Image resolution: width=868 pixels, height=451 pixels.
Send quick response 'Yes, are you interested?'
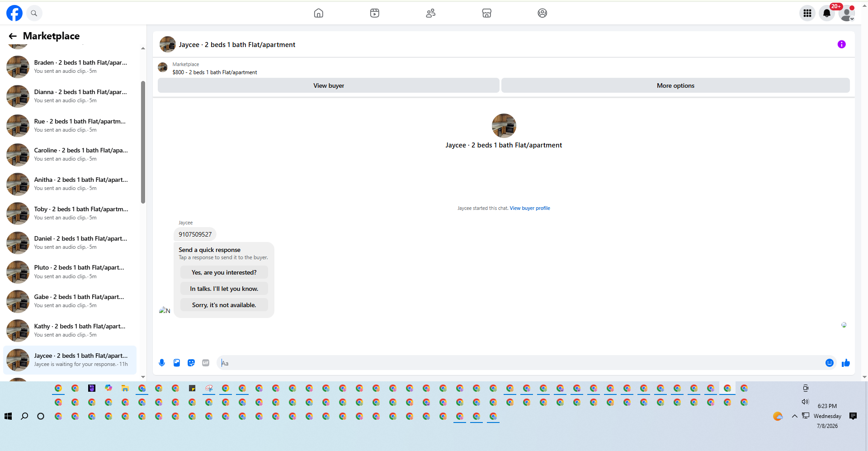[x=224, y=272]
